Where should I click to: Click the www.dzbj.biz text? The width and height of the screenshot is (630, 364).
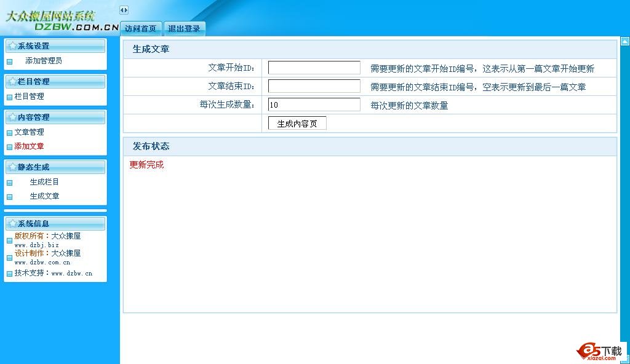point(36,245)
